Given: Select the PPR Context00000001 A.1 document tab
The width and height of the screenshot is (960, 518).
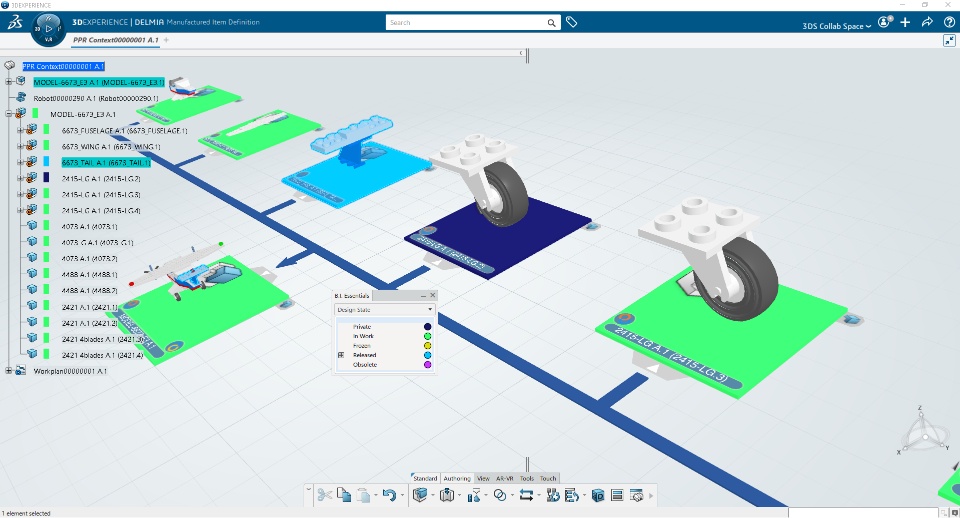Looking at the screenshot, I should [116, 40].
